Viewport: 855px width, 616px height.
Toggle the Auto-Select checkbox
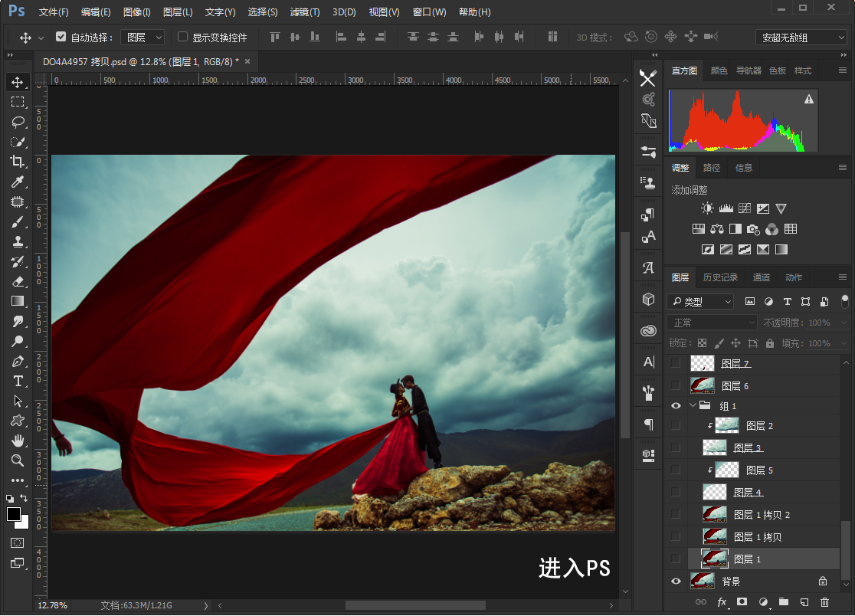coord(61,37)
